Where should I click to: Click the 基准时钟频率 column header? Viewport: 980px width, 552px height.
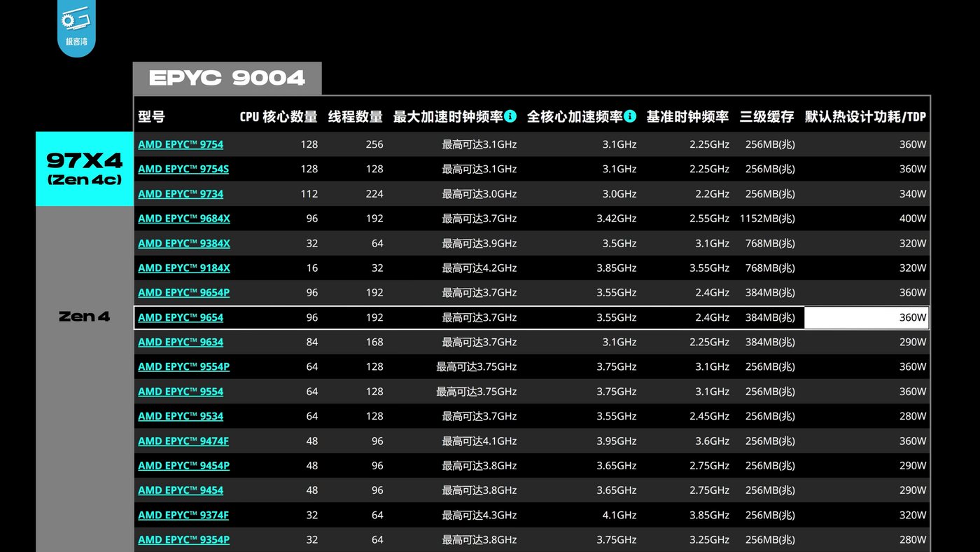(x=687, y=116)
